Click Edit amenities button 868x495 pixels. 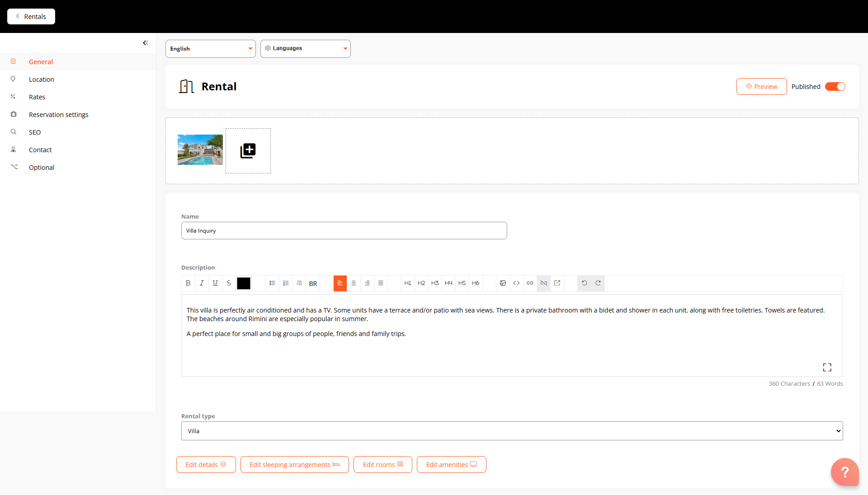click(452, 465)
